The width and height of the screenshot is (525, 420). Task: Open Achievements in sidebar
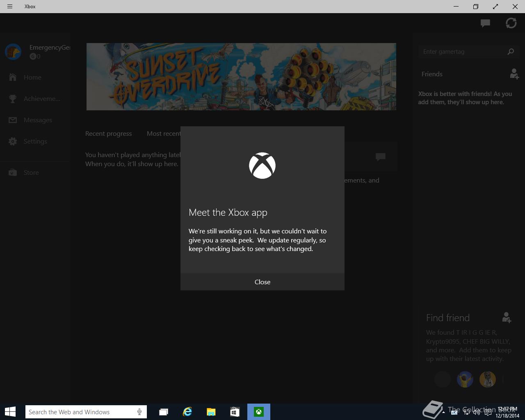pos(35,98)
